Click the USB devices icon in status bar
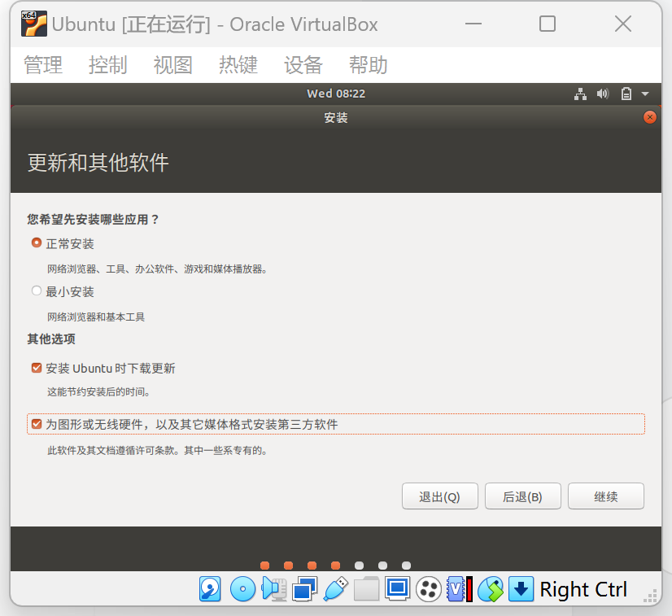Image resolution: width=672 pixels, height=616 pixels. (x=335, y=588)
